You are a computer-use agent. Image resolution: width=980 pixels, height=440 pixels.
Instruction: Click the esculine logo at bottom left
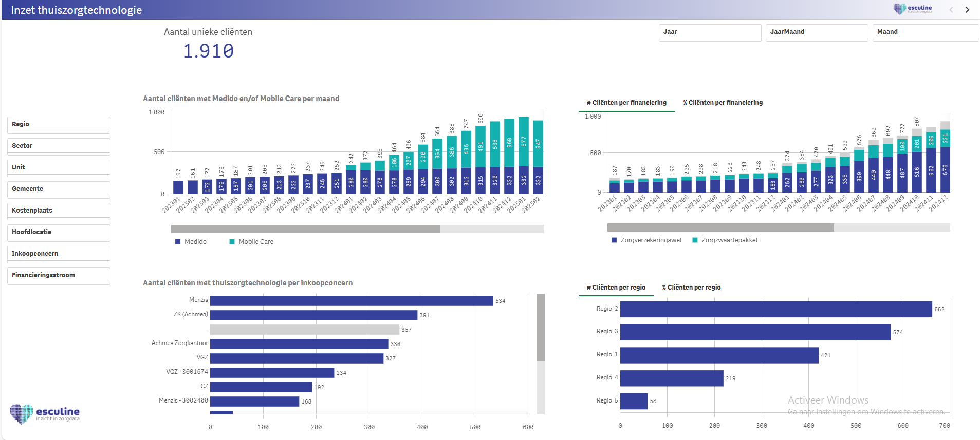pos(45,414)
